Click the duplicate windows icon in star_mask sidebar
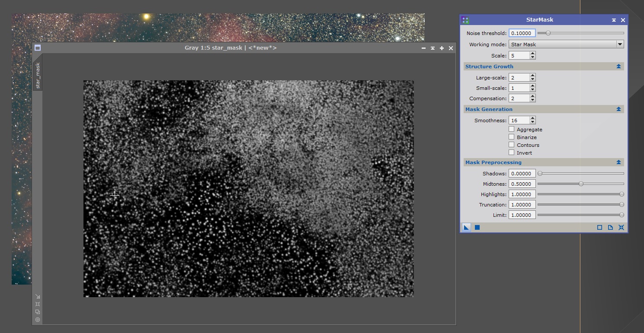This screenshot has height=333, width=644. (x=38, y=312)
